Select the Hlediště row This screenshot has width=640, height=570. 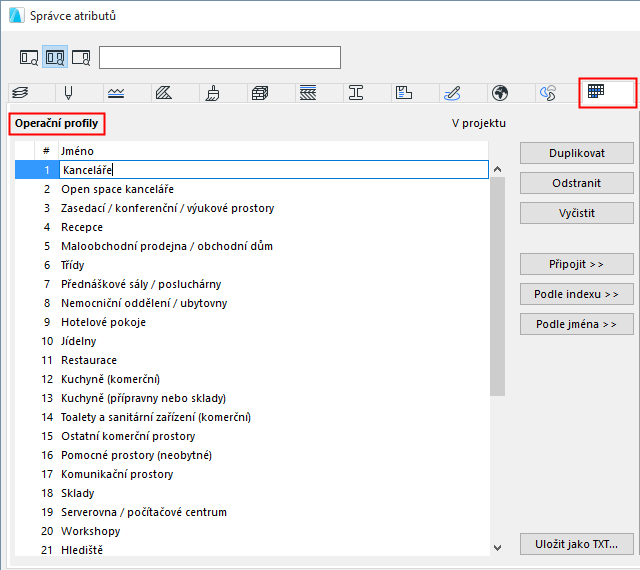[x=251, y=549]
